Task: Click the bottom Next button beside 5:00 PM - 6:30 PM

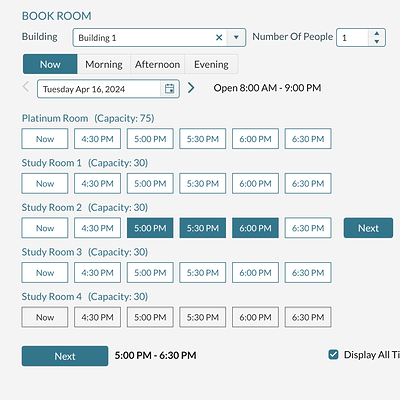Action: pos(65,356)
